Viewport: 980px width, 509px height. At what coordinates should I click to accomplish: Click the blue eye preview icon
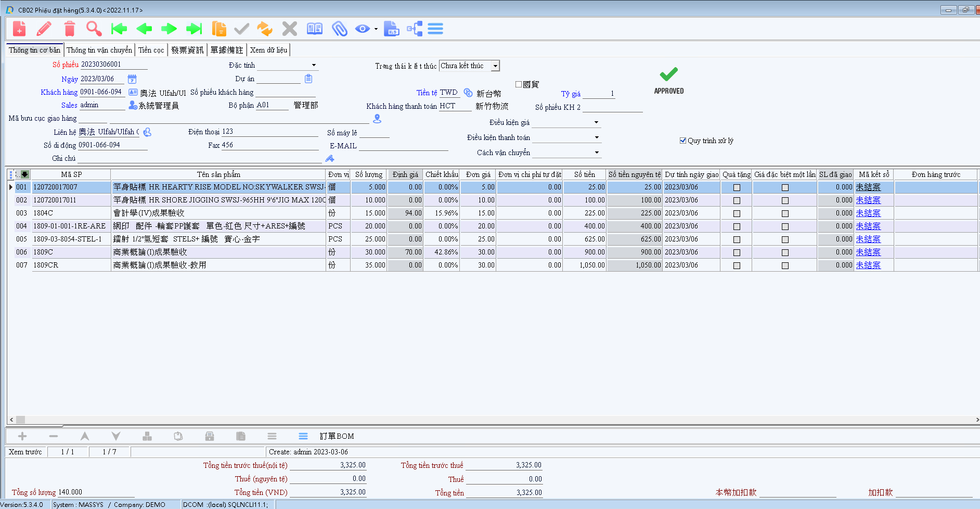click(x=363, y=29)
